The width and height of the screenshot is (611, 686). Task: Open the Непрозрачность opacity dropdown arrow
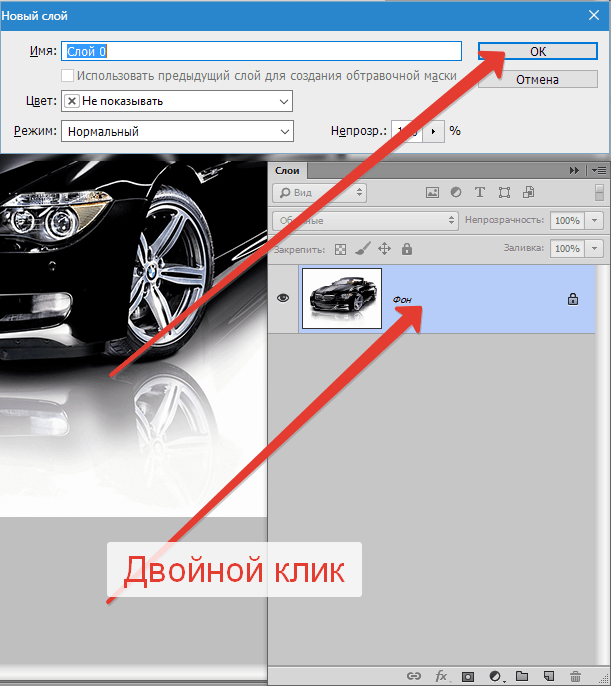pyautogui.click(x=595, y=220)
